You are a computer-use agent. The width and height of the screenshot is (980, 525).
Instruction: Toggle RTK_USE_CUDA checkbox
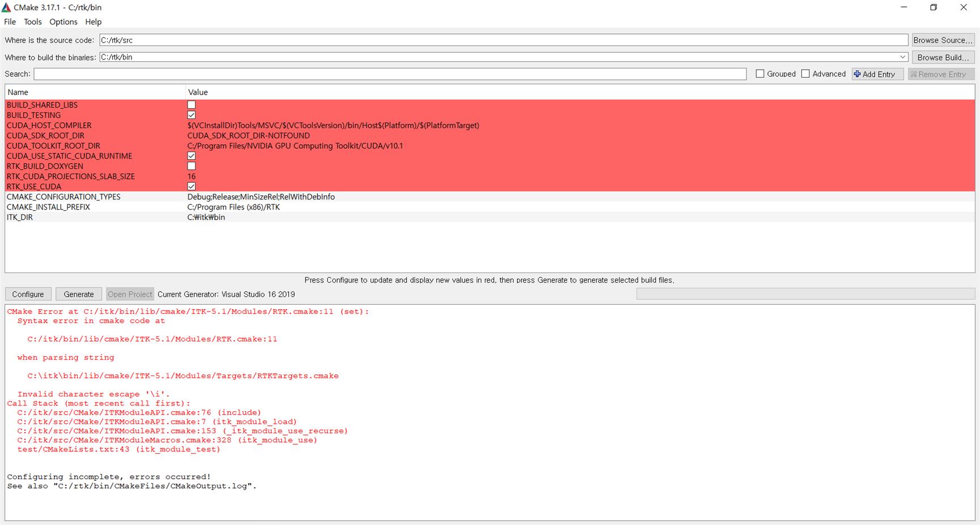192,186
